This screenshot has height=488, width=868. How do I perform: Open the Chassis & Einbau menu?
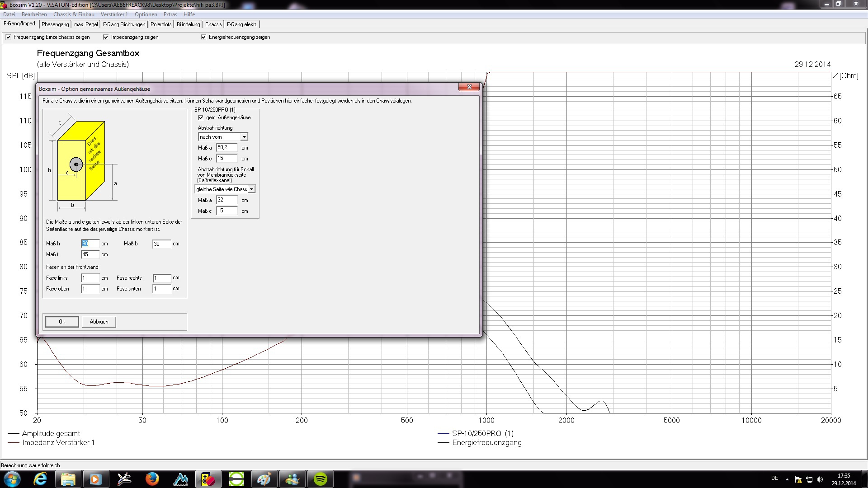tap(74, 14)
